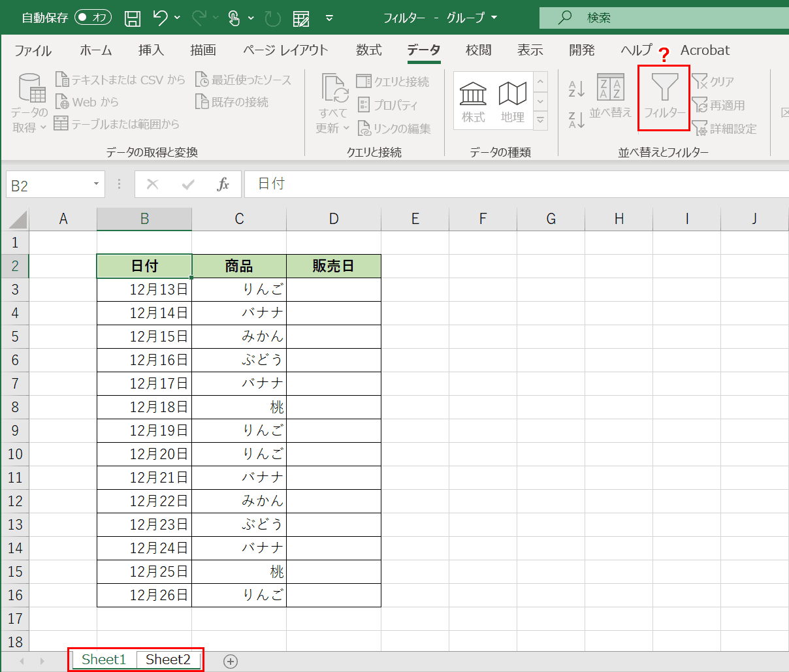Viewport: 789px width, 672px height.
Task: Click the Redo arrow icon
Action: coord(199,18)
